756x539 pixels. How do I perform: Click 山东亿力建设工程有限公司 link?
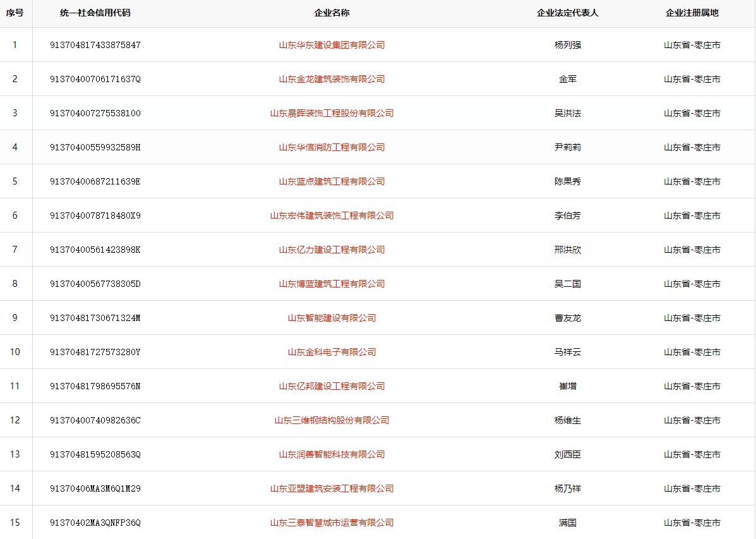click(x=332, y=250)
